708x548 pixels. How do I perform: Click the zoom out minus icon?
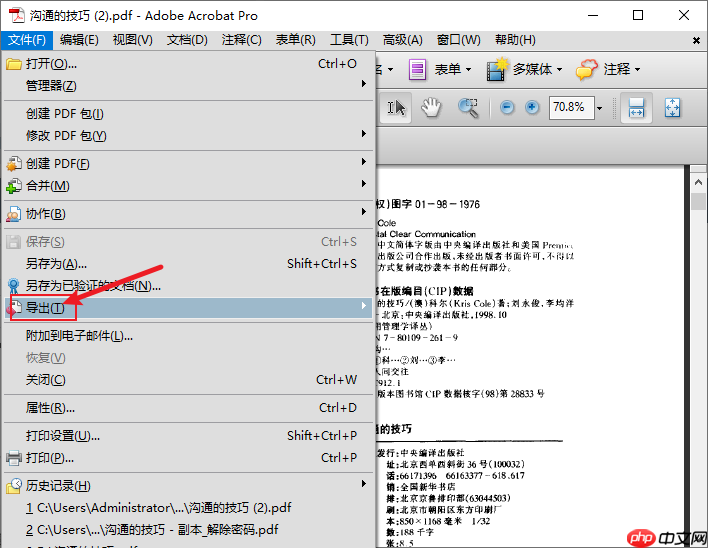[507, 107]
